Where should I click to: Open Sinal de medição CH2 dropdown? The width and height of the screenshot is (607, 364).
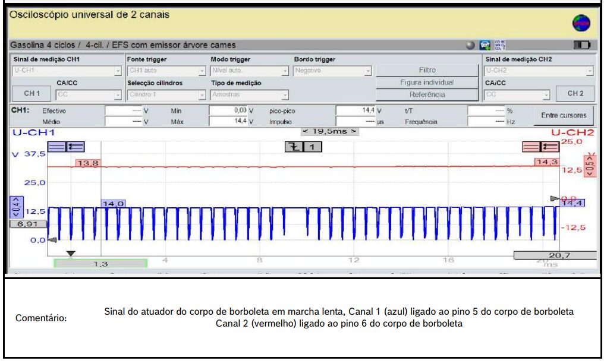(x=539, y=71)
